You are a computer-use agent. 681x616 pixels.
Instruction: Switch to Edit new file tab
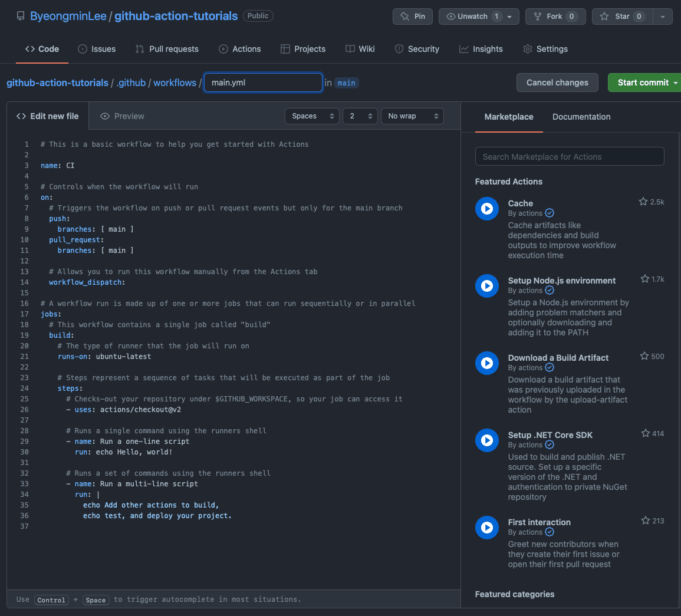(x=48, y=116)
